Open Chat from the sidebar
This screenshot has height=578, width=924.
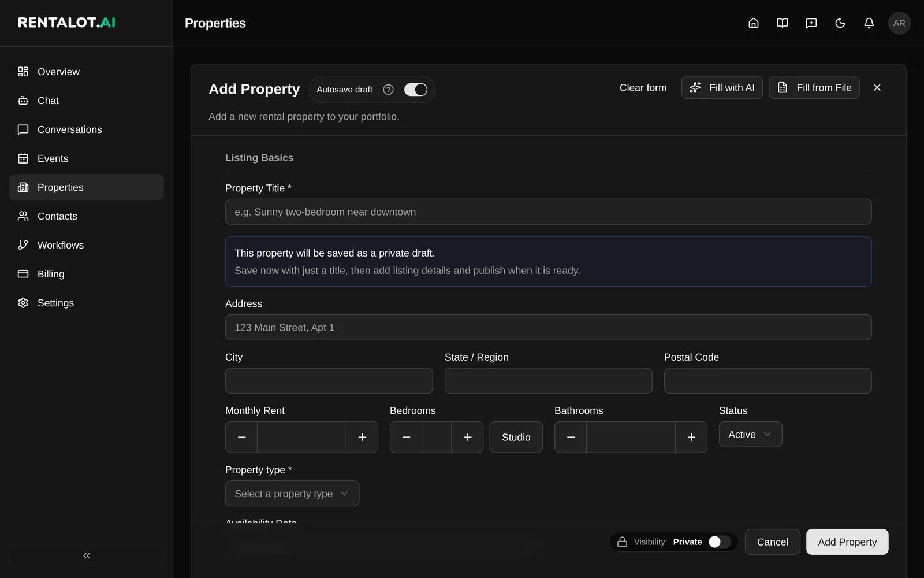(x=87, y=101)
